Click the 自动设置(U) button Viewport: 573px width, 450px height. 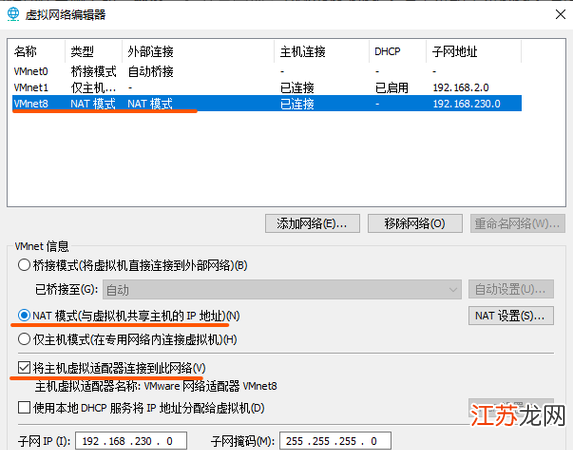coord(511,290)
